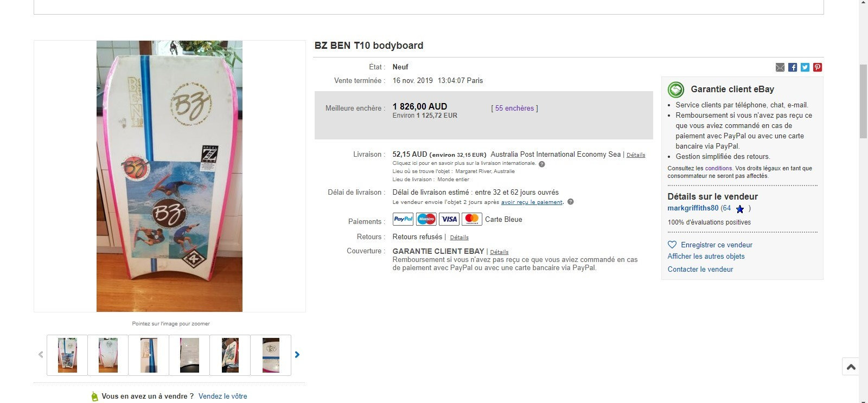Click Afficher les autres objets
This screenshot has height=403, width=868.
(x=706, y=257)
